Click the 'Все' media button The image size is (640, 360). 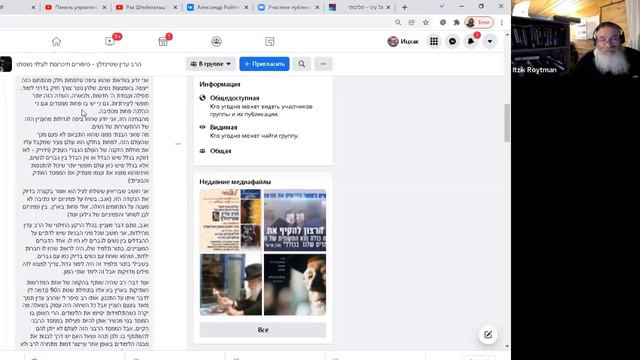(263, 330)
